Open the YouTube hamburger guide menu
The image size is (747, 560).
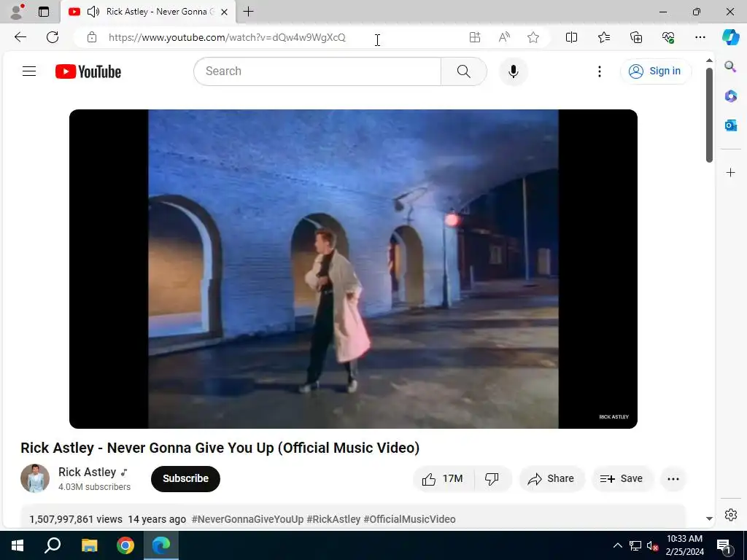click(x=29, y=71)
